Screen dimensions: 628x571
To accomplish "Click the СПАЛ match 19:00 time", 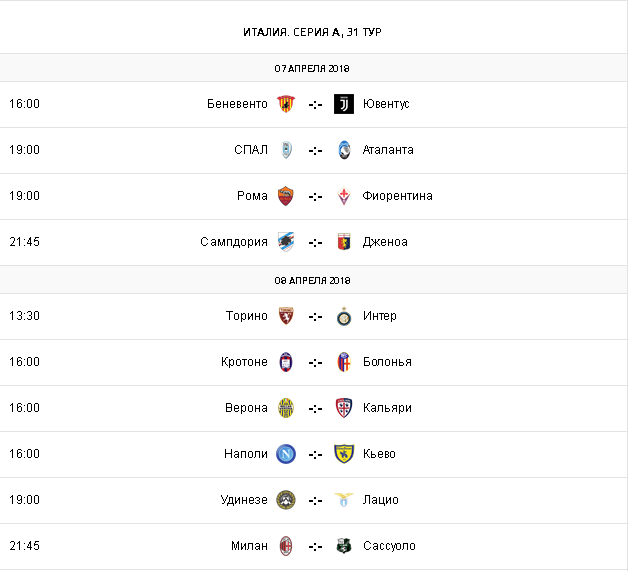I will pyautogui.click(x=24, y=150).
